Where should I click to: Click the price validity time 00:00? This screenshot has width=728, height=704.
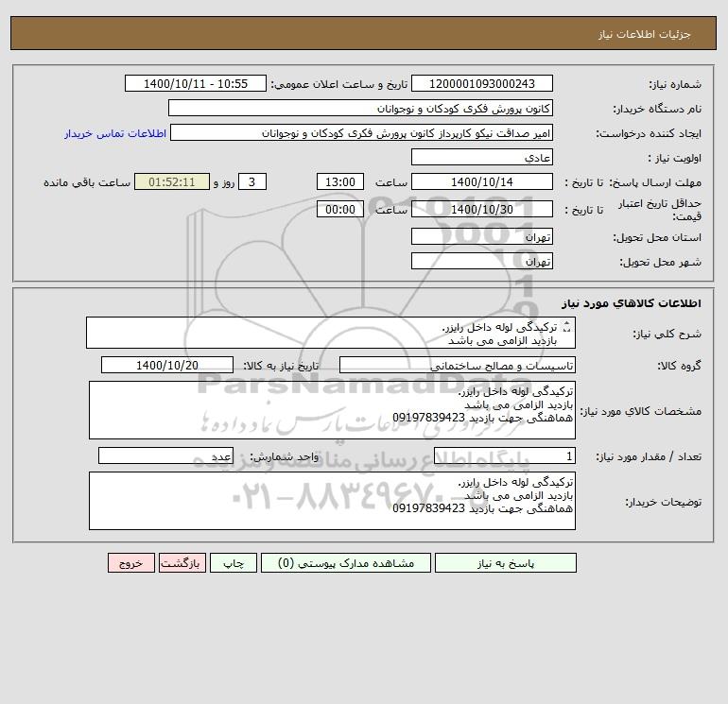pyautogui.click(x=339, y=209)
